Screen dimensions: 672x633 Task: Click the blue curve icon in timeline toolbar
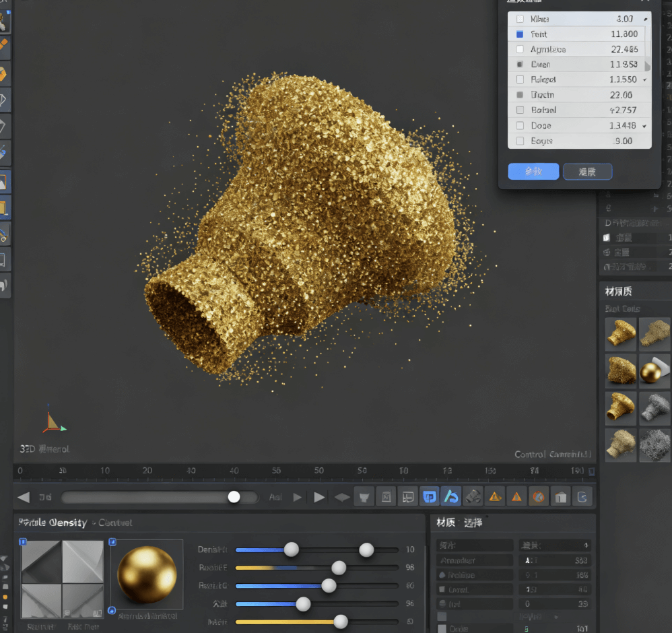click(x=450, y=497)
